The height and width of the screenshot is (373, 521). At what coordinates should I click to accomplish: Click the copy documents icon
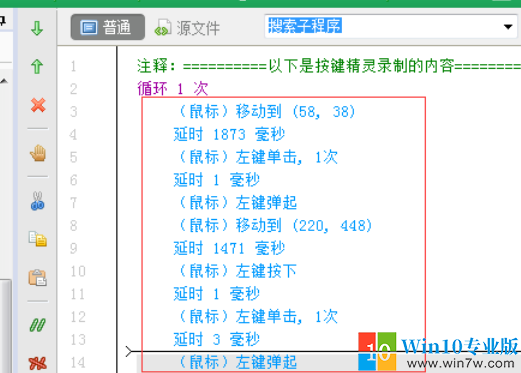coord(38,239)
